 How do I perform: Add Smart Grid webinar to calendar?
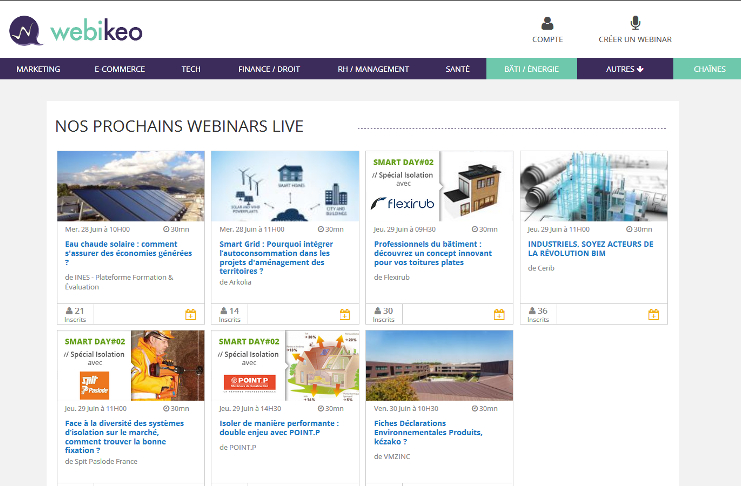pyautogui.click(x=345, y=314)
